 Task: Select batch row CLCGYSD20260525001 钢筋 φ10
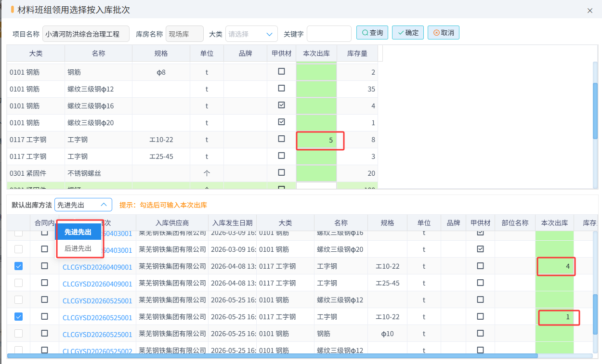[18, 334]
